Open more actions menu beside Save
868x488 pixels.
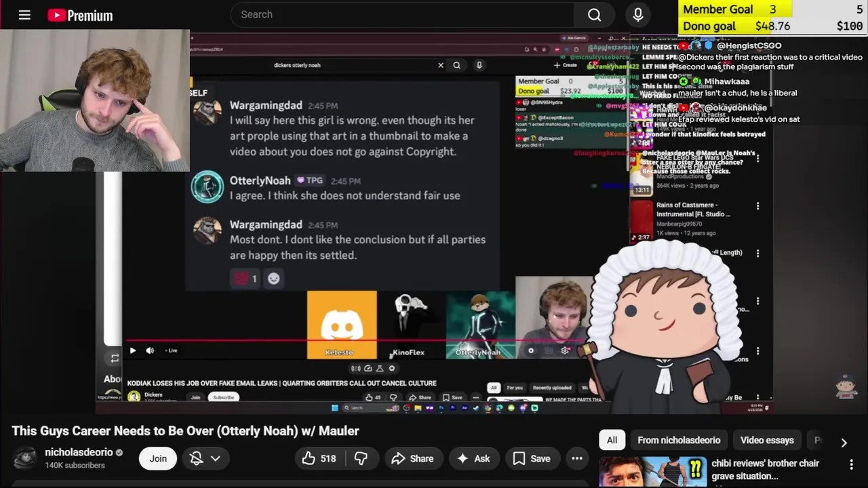click(x=577, y=458)
